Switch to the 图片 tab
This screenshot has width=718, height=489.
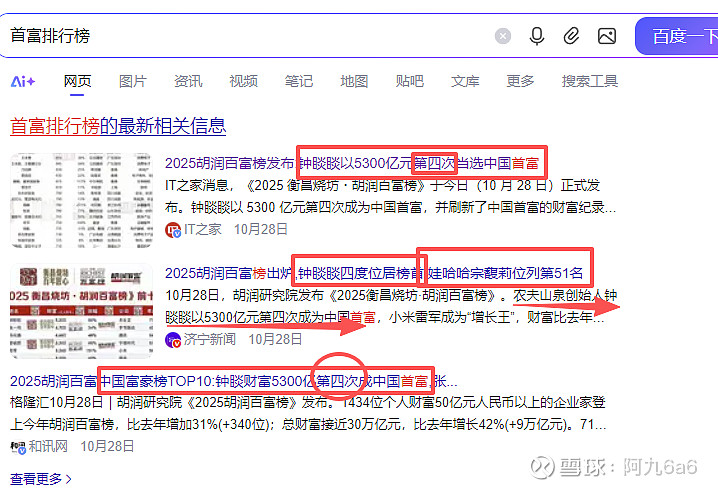(x=133, y=82)
